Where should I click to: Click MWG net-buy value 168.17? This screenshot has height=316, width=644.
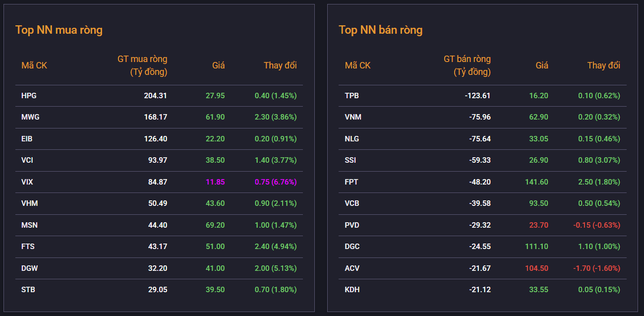tap(156, 117)
